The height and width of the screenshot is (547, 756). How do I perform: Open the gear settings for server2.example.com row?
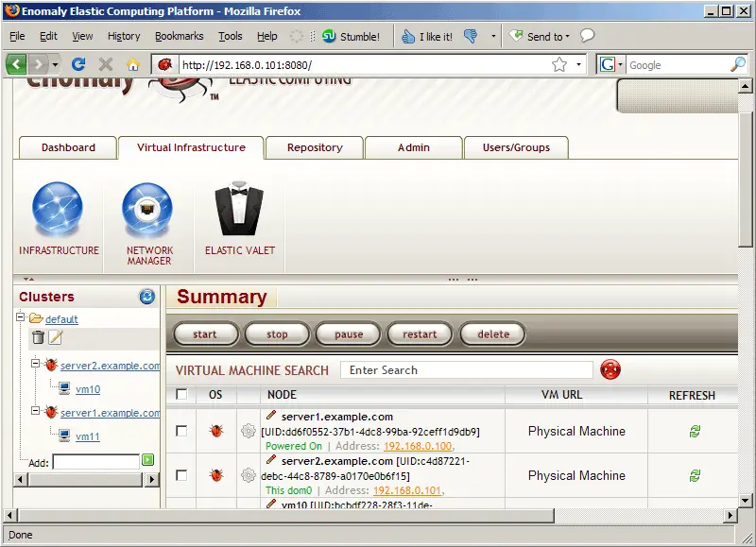[248, 475]
